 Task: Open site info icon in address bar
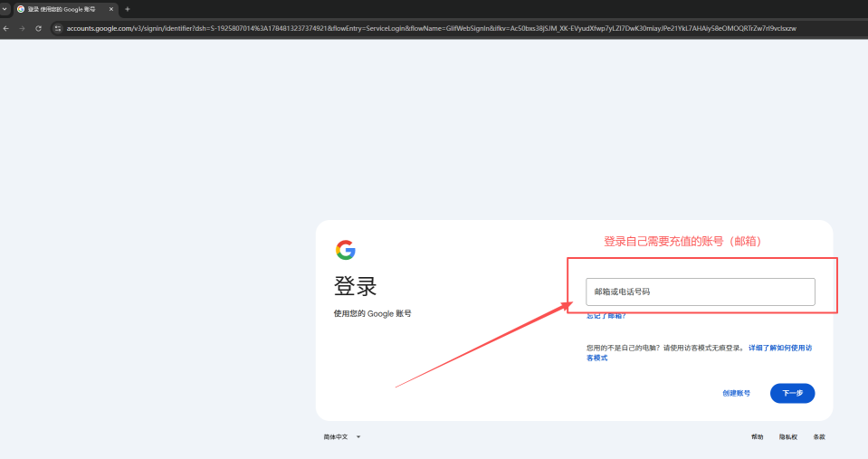point(58,28)
